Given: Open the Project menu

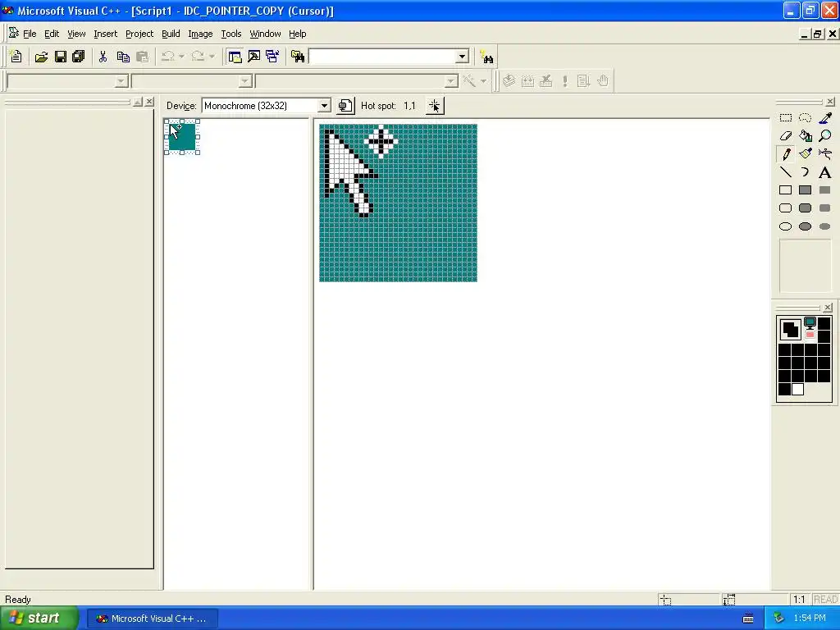Looking at the screenshot, I should 139,34.
